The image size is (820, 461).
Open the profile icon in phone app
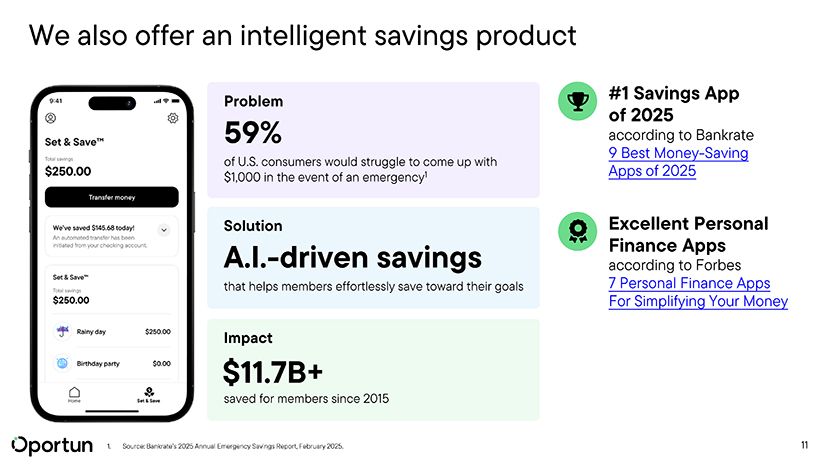tap(51, 118)
